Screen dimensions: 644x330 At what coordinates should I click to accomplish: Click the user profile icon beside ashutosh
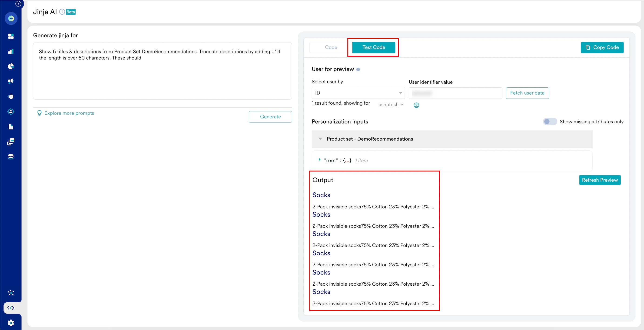416,105
